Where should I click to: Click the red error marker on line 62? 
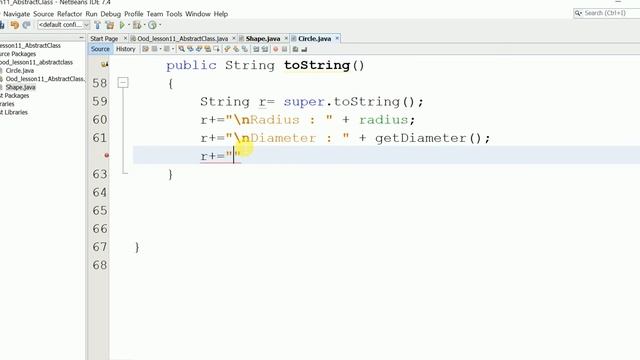click(107, 156)
